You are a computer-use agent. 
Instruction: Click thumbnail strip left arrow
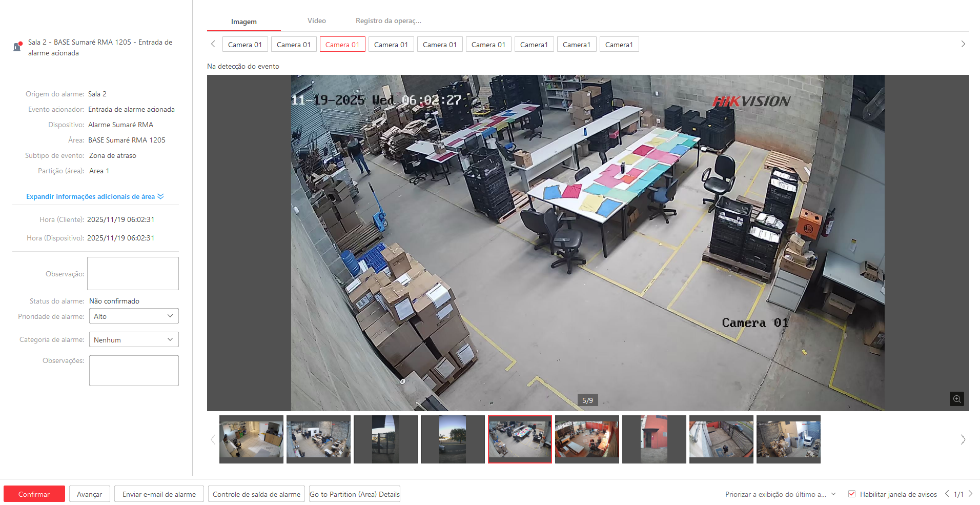213,439
